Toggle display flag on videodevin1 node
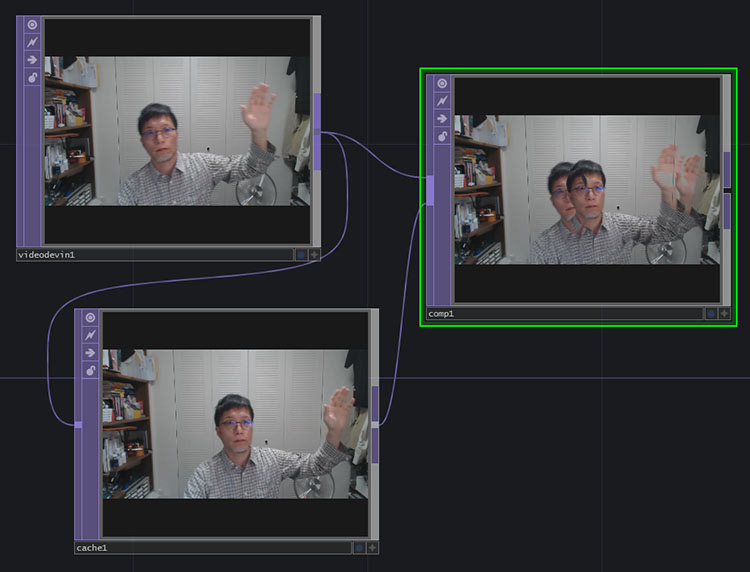Screen dimensions: 750x572 301,255
